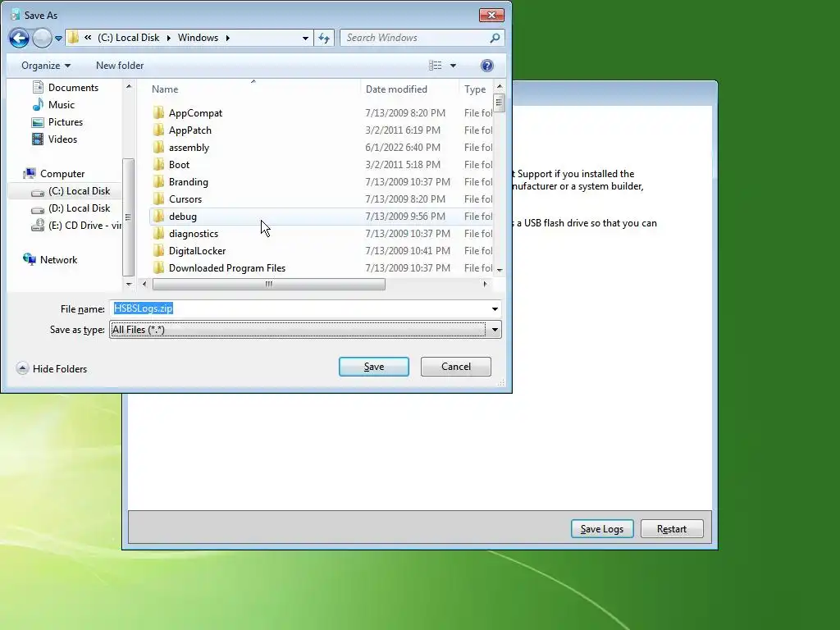Sort by the Type column header

pos(475,89)
